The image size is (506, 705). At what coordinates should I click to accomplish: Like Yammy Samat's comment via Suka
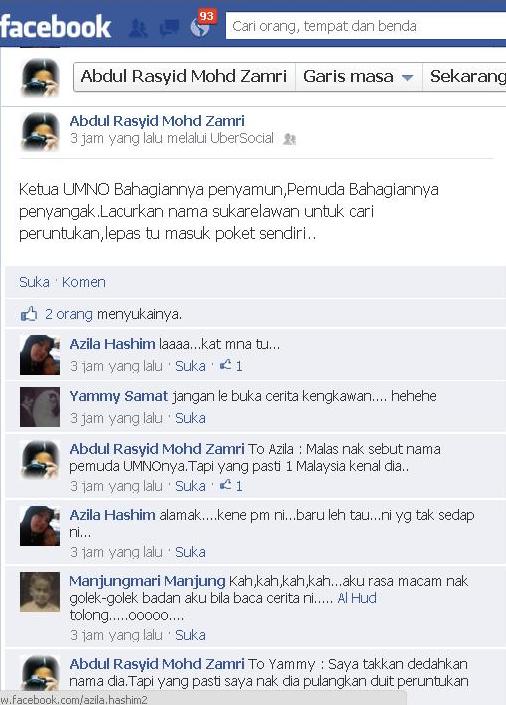tap(190, 418)
